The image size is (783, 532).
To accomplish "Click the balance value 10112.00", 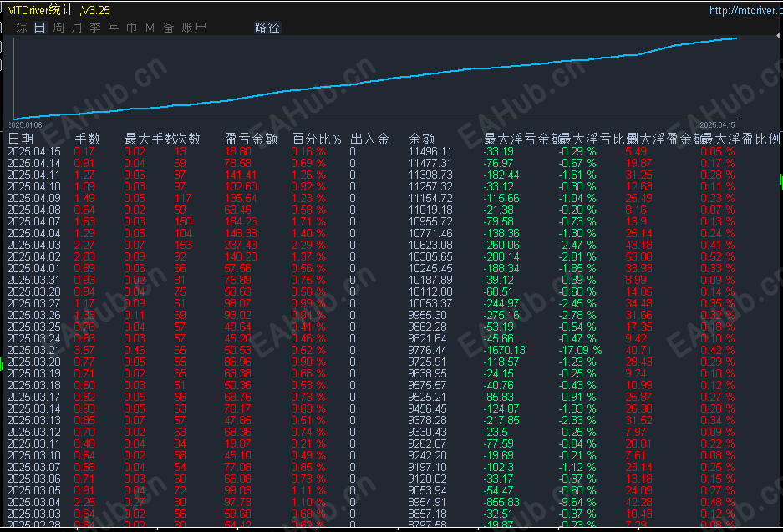I will point(430,292).
